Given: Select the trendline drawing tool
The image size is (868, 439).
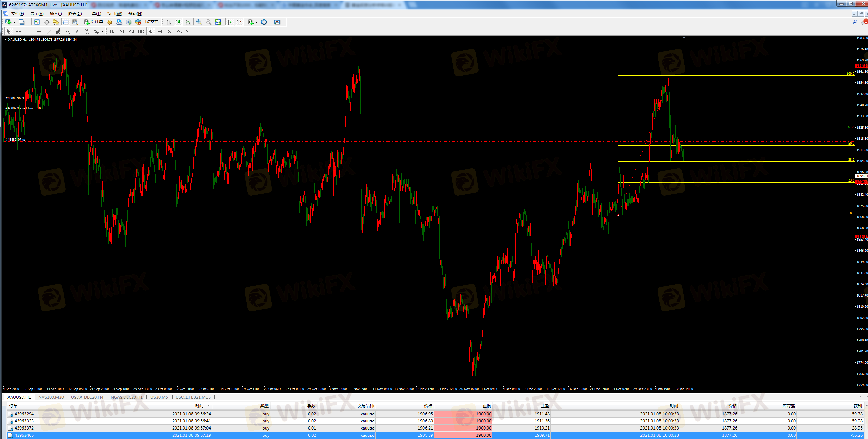Looking at the screenshot, I should tap(49, 31).
